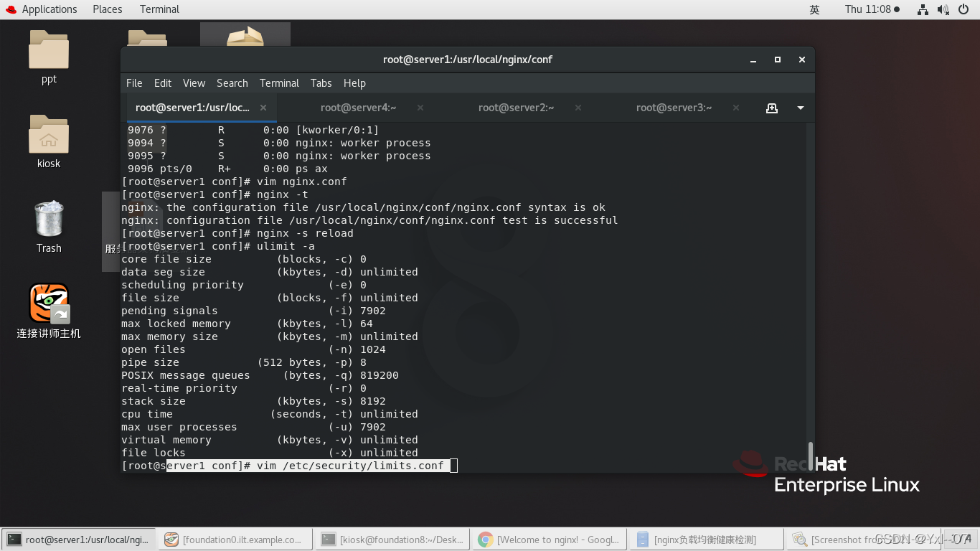
Task: Open the File menu in terminal
Action: [x=134, y=83]
